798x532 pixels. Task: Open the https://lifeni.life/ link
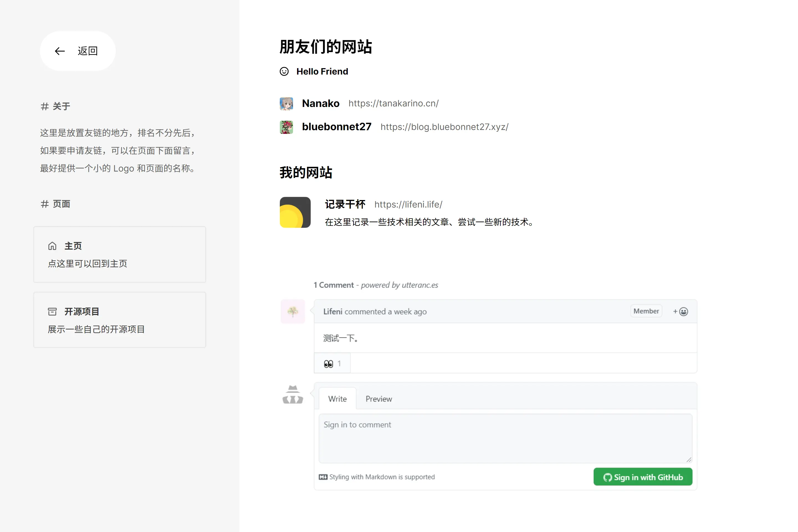pos(408,204)
